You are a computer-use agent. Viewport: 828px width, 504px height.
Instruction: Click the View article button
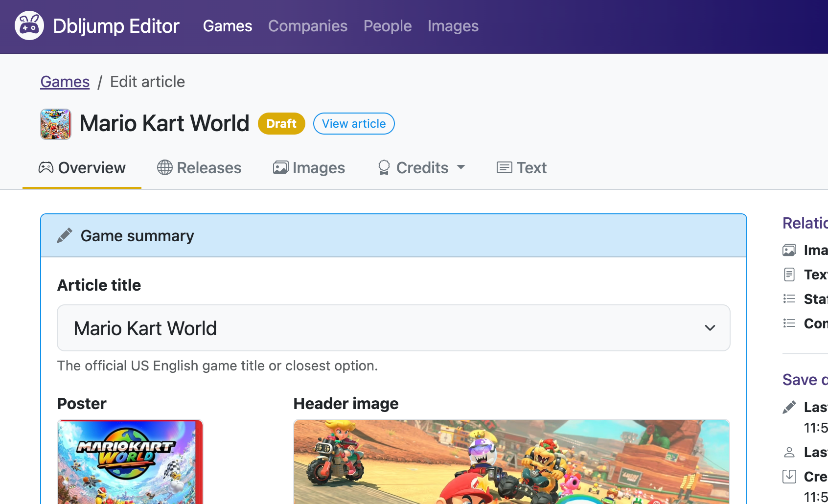tap(354, 123)
